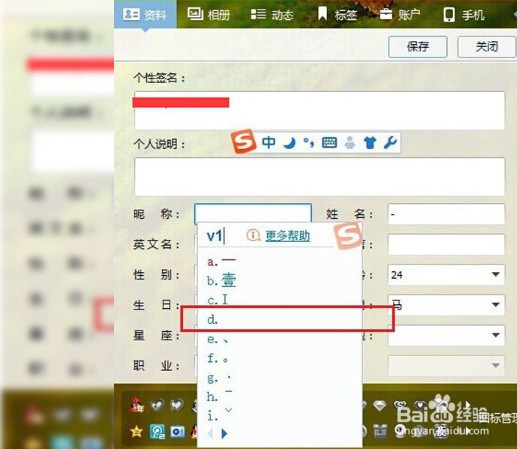The width and height of the screenshot is (517, 449).
Task: Click the second grey heart icon
Action: pyautogui.click(x=177, y=405)
